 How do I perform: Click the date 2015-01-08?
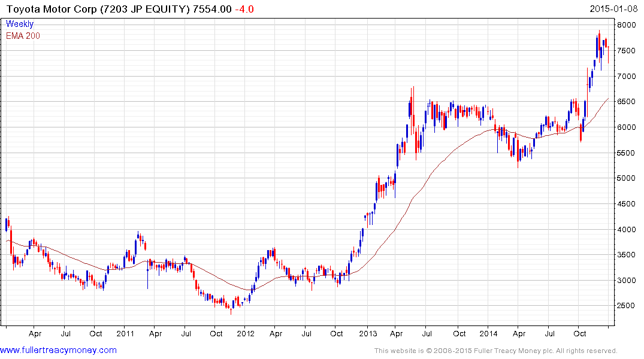[x=613, y=9]
